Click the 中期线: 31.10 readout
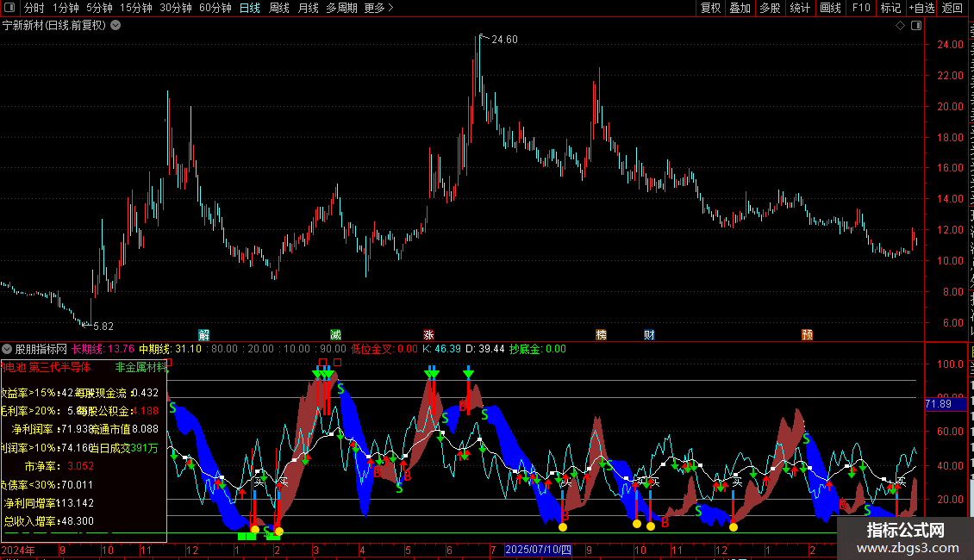 pos(170,349)
